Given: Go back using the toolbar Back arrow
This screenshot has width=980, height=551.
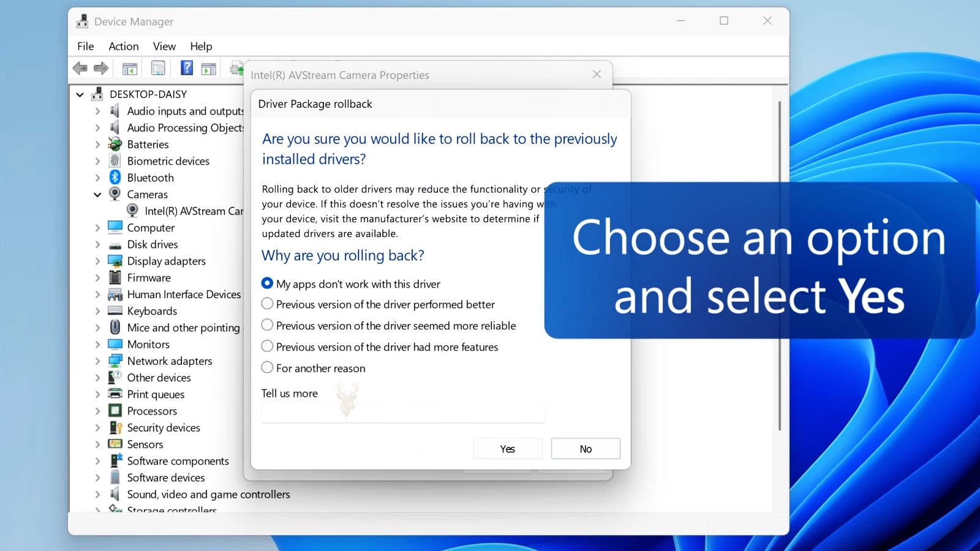Looking at the screenshot, I should click(x=80, y=69).
